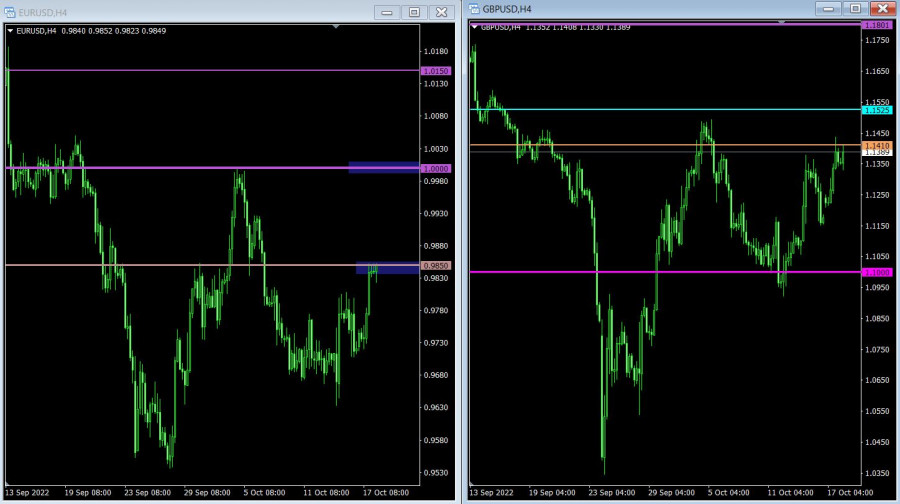The image size is (900, 504).
Task: Click the EURUSD,H4 window title icon
Action: click(x=10, y=12)
